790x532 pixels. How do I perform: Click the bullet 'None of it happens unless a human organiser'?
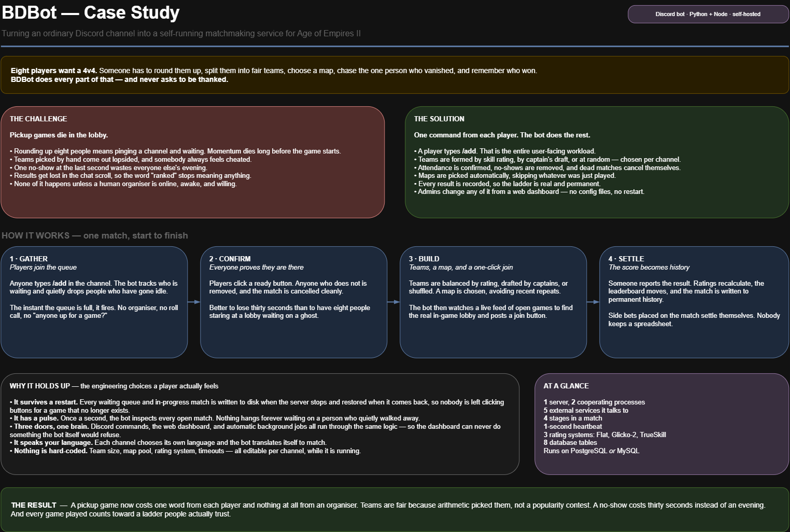pyautogui.click(x=123, y=184)
